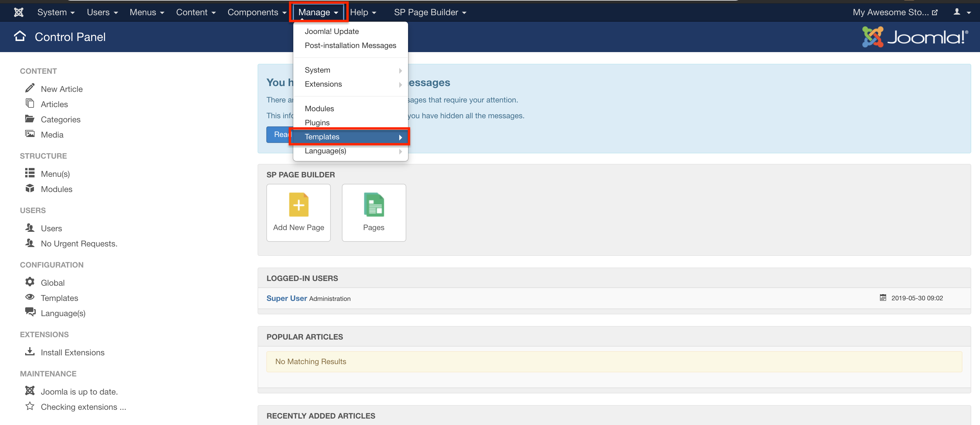Viewport: 980px width, 425px height.
Task: Click the Menu(s) list icon
Action: 30,173
